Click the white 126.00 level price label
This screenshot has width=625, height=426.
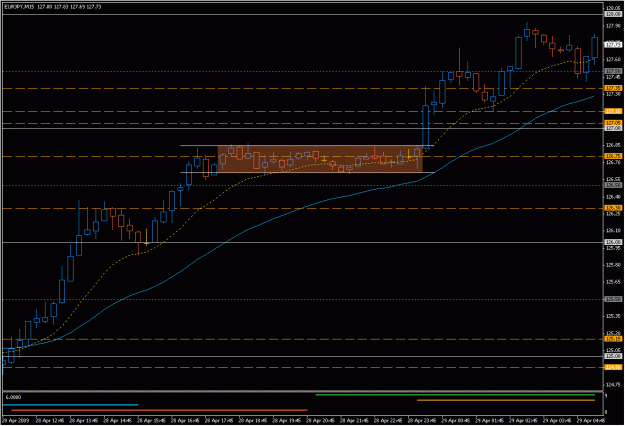[x=613, y=242]
